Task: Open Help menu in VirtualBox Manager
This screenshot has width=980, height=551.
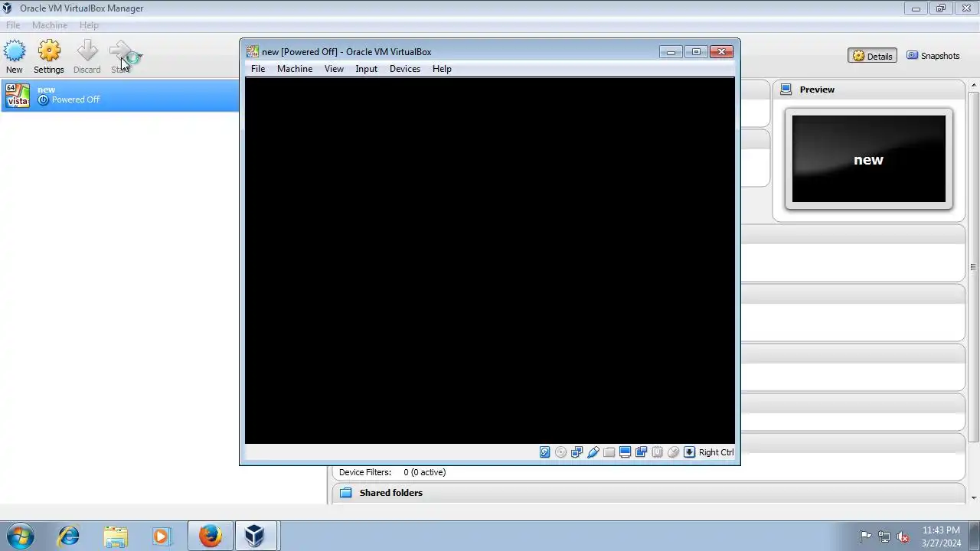Action: [x=89, y=25]
